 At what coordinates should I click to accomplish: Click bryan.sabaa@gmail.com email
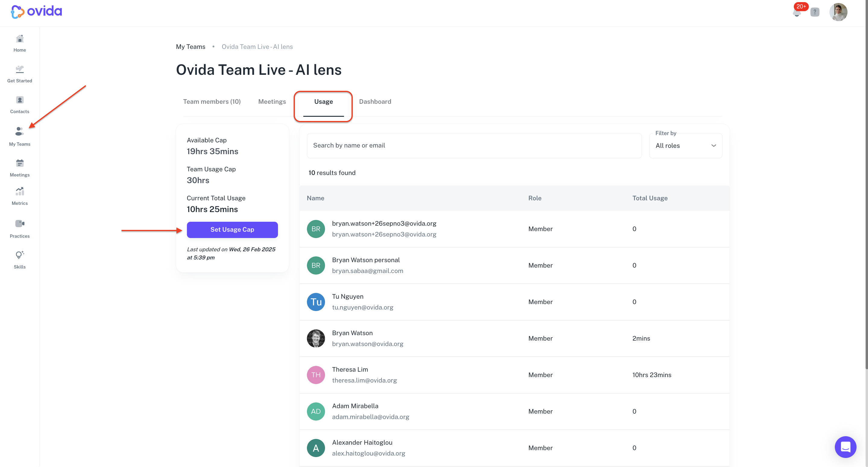[367, 271]
